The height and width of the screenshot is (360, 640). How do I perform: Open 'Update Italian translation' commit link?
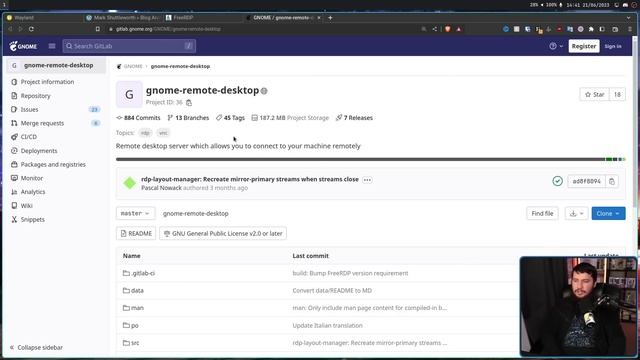327,325
